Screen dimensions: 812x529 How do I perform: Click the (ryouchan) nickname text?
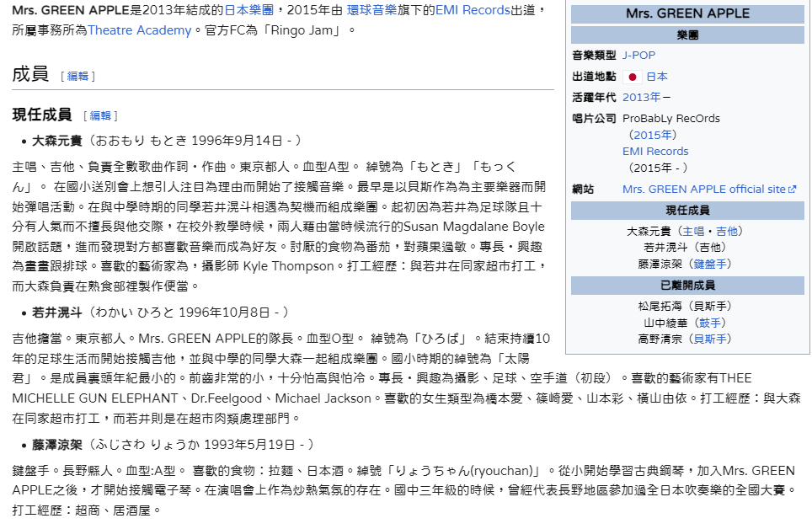point(501,471)
